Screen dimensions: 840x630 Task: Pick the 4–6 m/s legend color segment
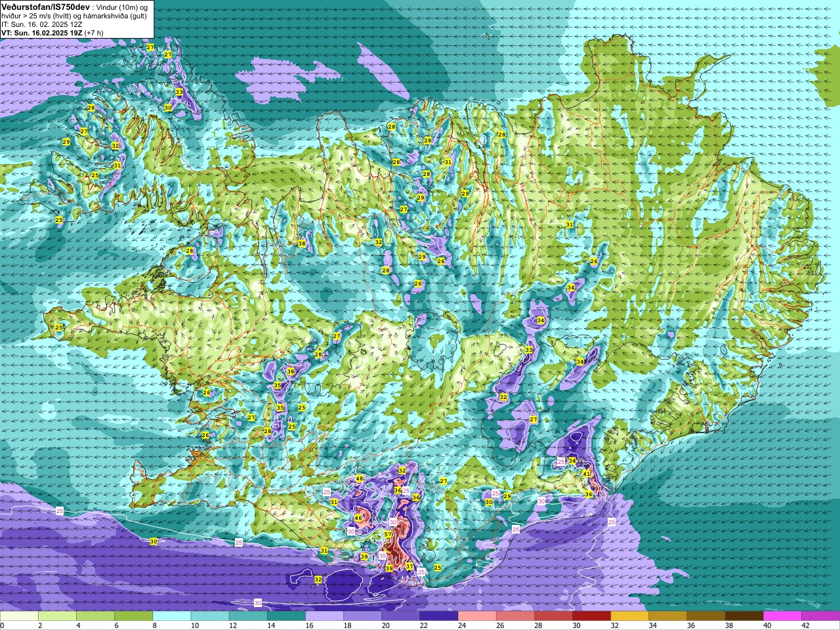[95, 616]
